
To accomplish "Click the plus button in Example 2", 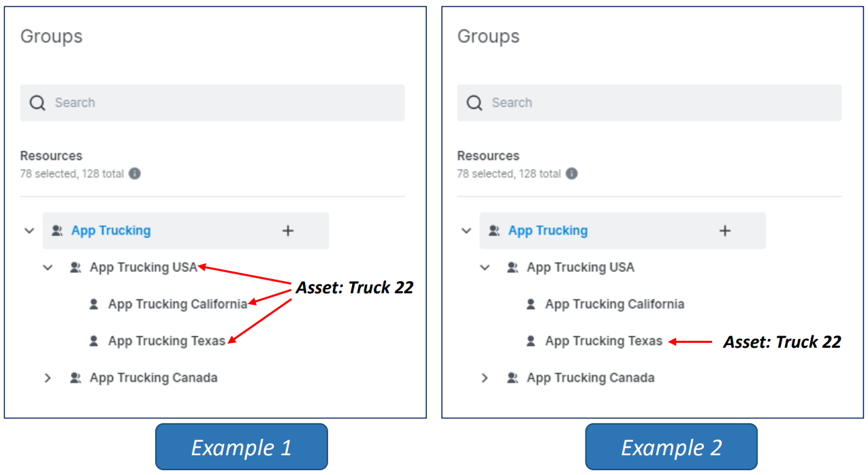I will 724,230.
